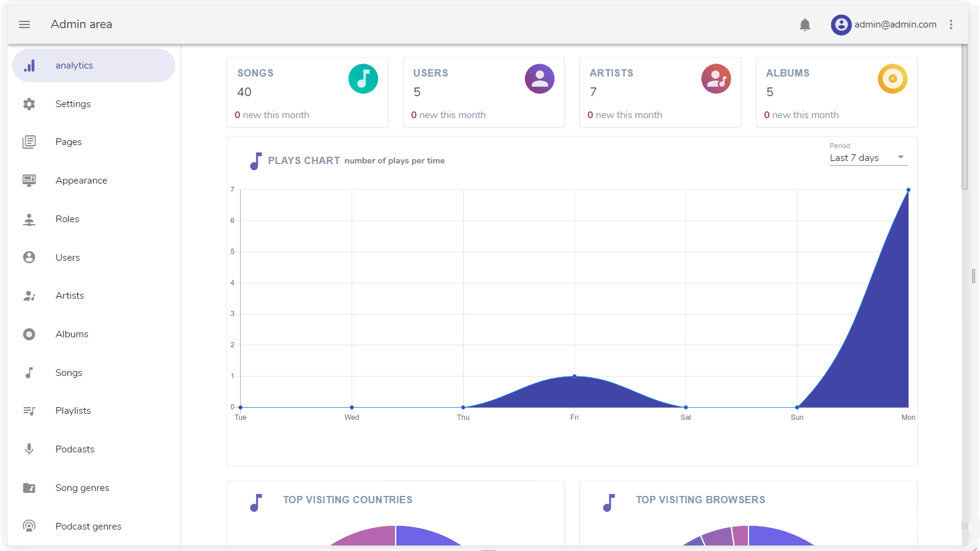Click the Pages document icon
980x551 pixels.
point(29,142)
